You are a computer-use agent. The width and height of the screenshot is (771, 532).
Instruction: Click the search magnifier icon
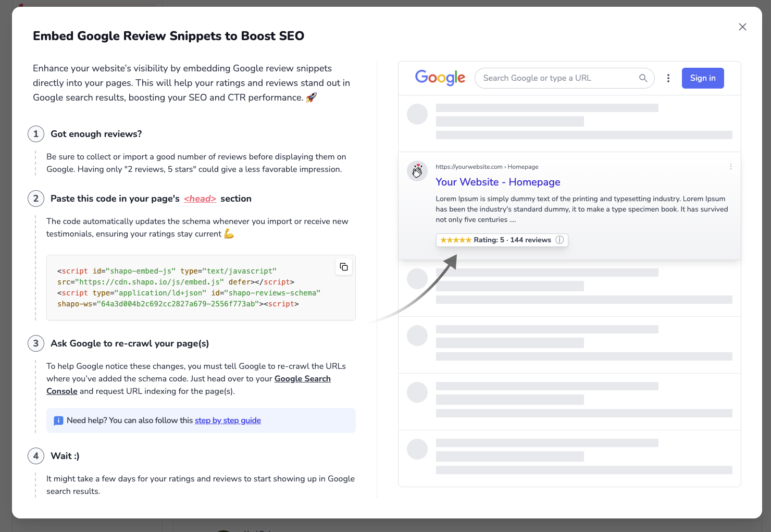(x=643, y=78)
